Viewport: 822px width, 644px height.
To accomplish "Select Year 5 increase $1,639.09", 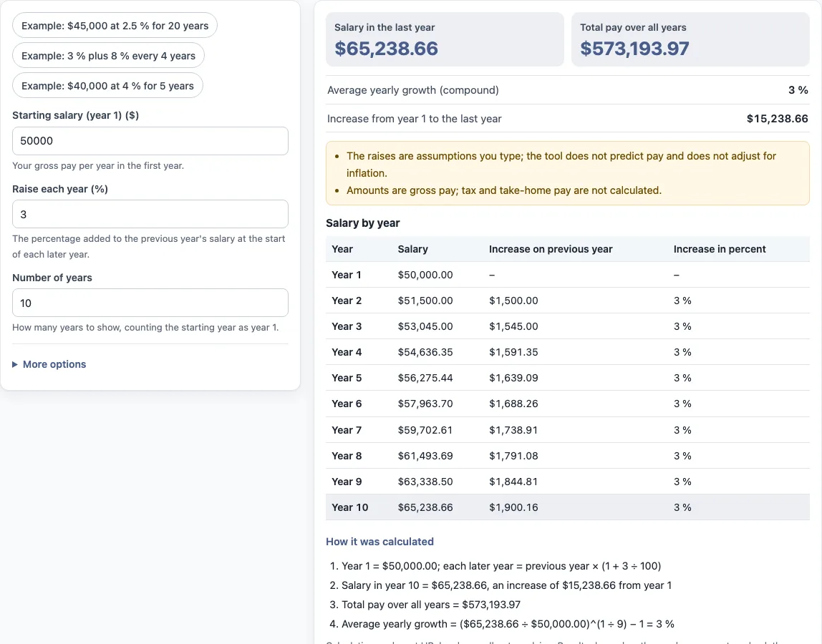I will 513,378.
